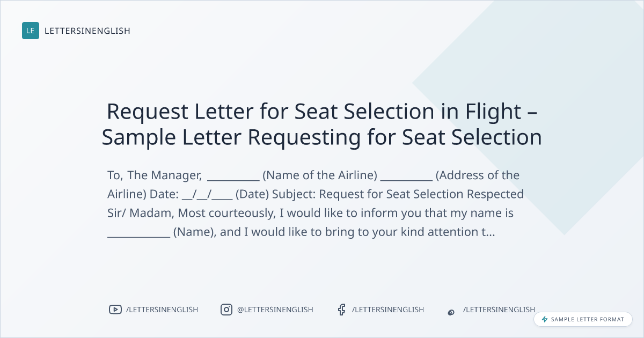
Task: Open the YouTube /LETTERSINENGLISH handle
Action: (x=162, y=310)
